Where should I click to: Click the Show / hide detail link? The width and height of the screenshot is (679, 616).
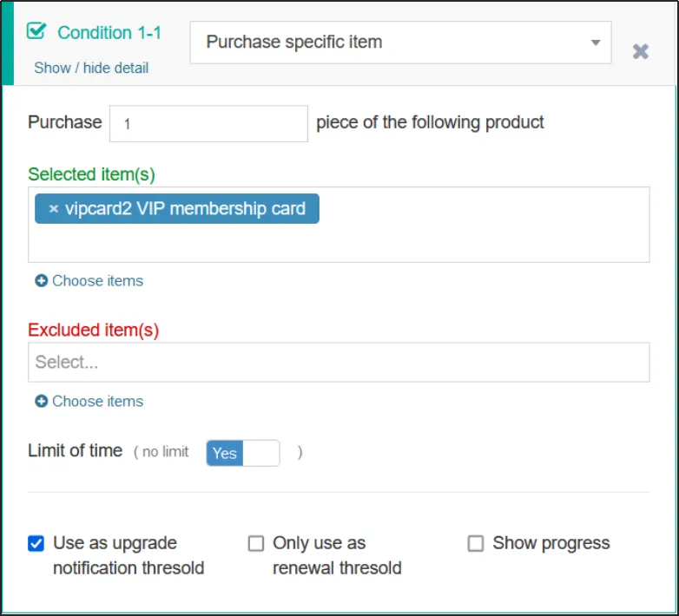(x=91, y=68)
